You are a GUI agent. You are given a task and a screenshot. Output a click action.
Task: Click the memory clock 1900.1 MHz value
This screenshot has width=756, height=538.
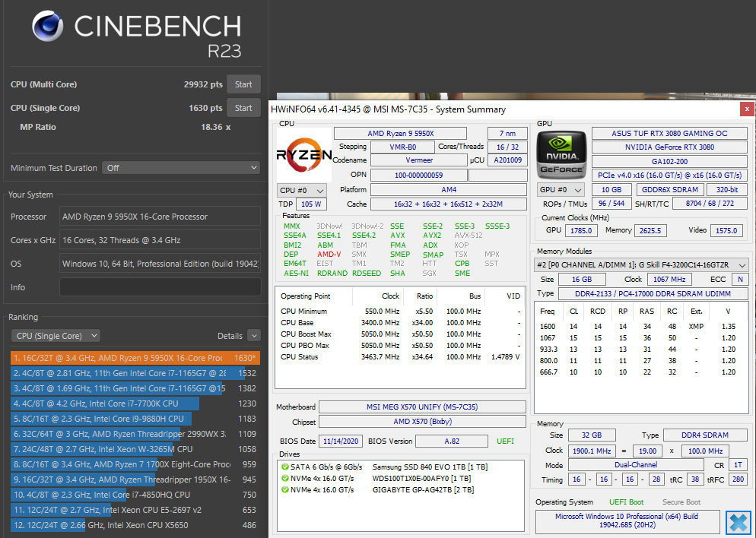(x=592, y=451)
